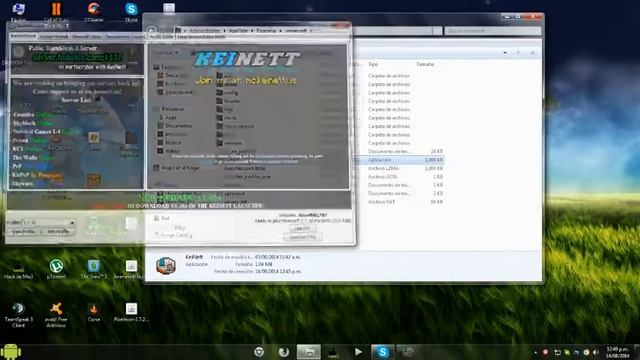
Task: Click the taskbar clock showing 12:49 p.m.
Action: point(617,352)
